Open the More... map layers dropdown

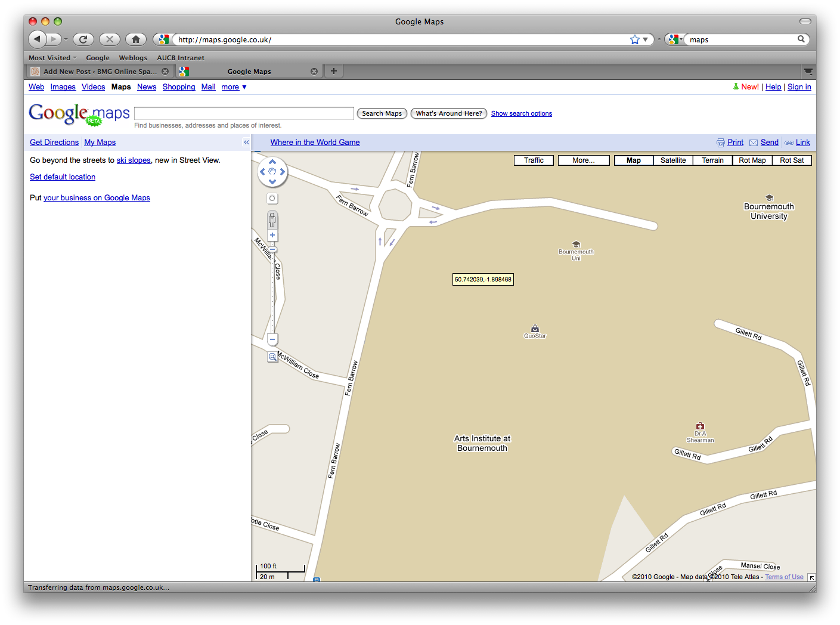(584, 160)
